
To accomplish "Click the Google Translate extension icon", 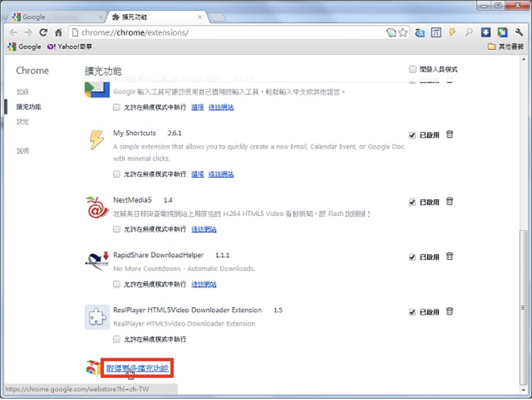I will click(420, 33).
